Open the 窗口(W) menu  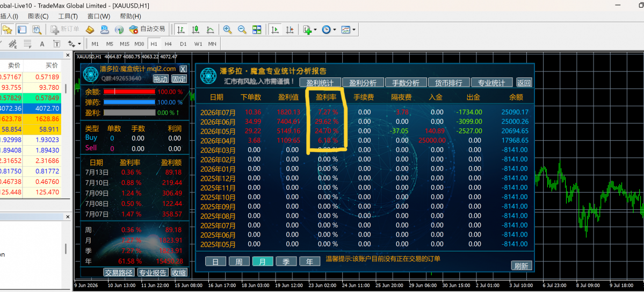pyautogui.click(x=99, y=17)
